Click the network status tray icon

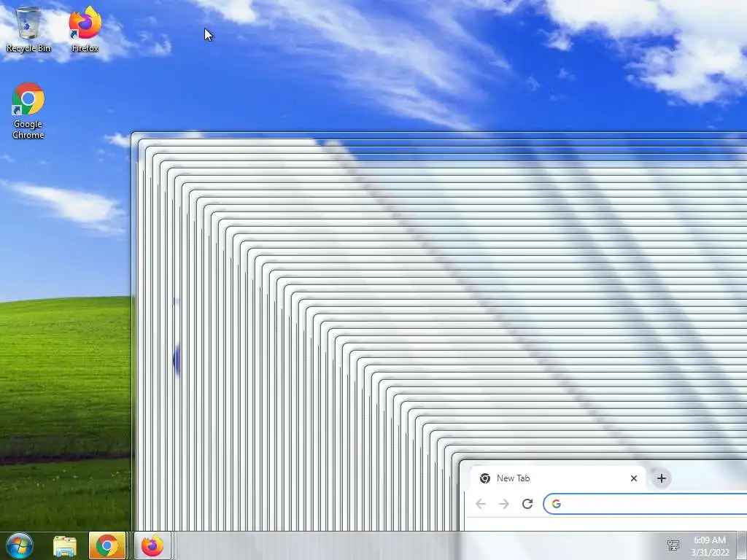(x=673, y=545)
